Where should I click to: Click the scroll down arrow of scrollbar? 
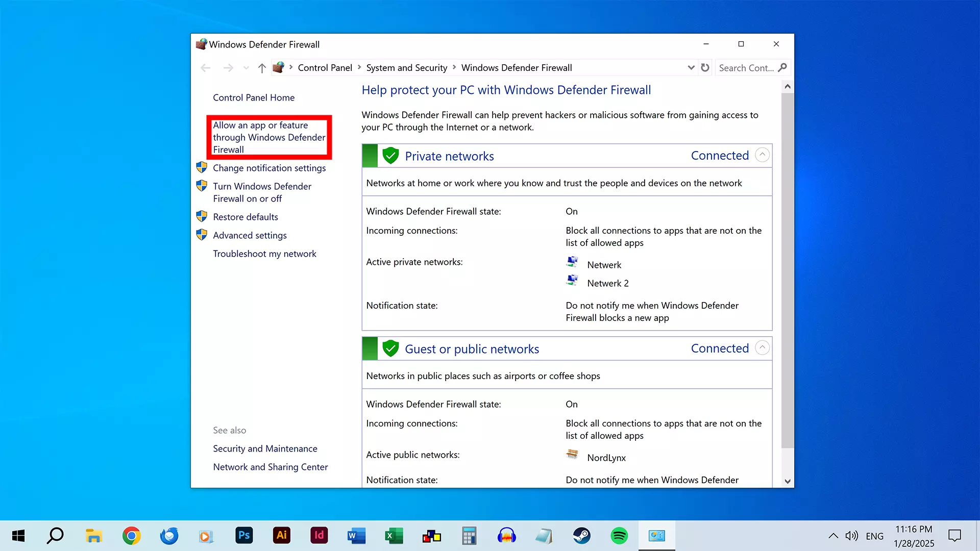click(788, 481)
